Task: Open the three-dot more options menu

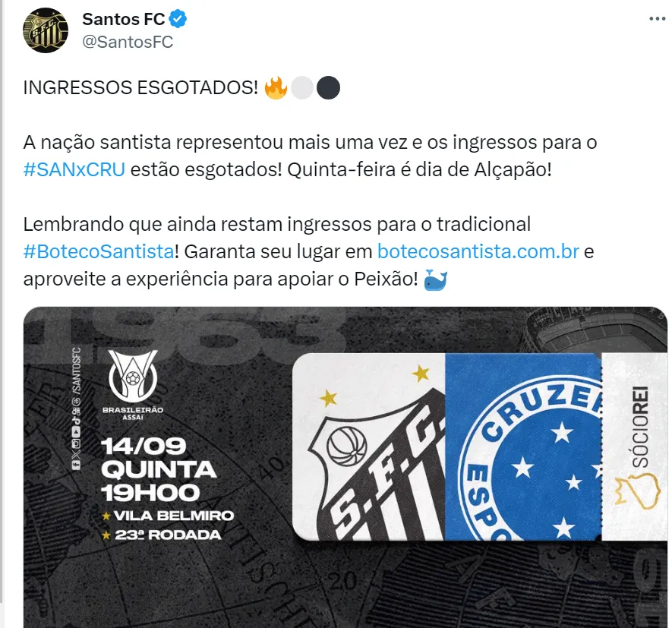Action: point(657,19)
